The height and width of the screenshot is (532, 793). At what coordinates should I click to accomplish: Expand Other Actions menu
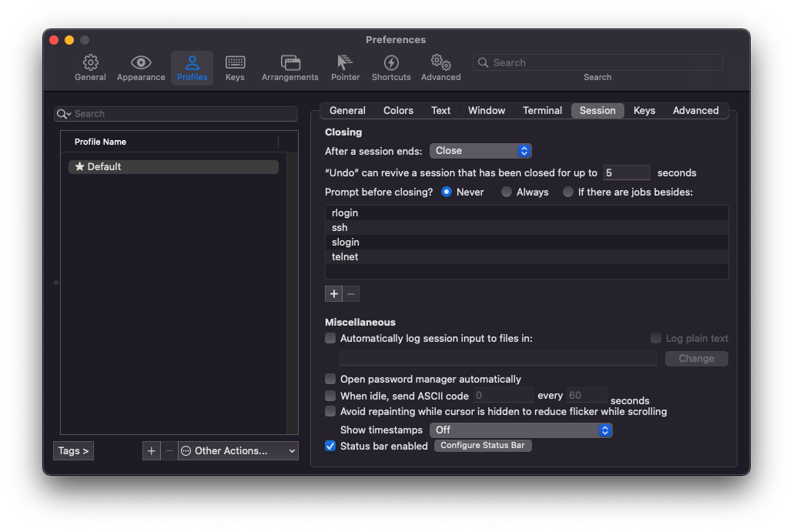point(238,450)
